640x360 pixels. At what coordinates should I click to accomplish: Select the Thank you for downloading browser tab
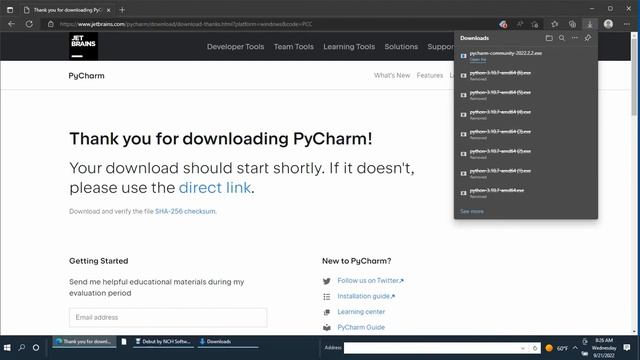pos(67,10)
